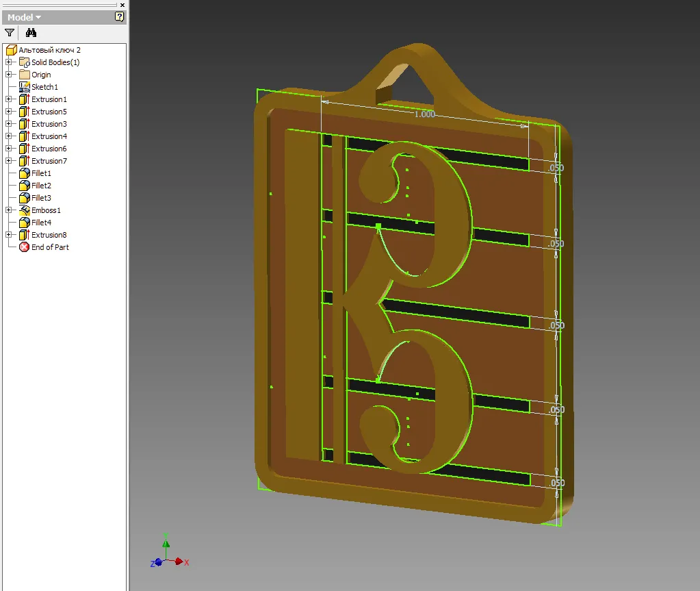Select Fillet1 in the tree
The width and height of the screenshot is (700, 591).
tap(41, 173)
